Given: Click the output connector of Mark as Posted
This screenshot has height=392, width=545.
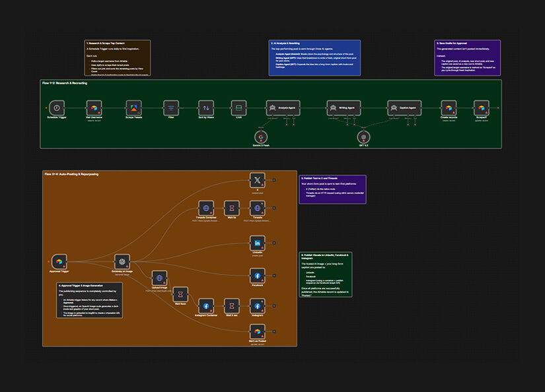Looking at the screenshot, I should pyautogui.click(x=274, y=331).
